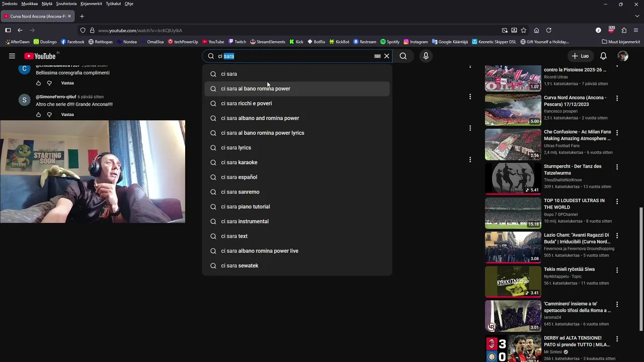
Task: Open more options for 'Tekis mieli ryöstää Siwa'
Action: (x=617, y=270)
